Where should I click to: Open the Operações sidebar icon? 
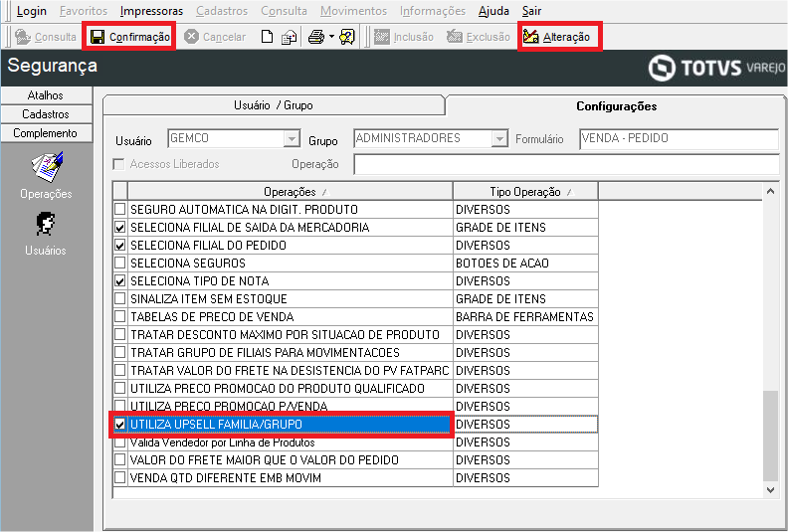point(47,166)
